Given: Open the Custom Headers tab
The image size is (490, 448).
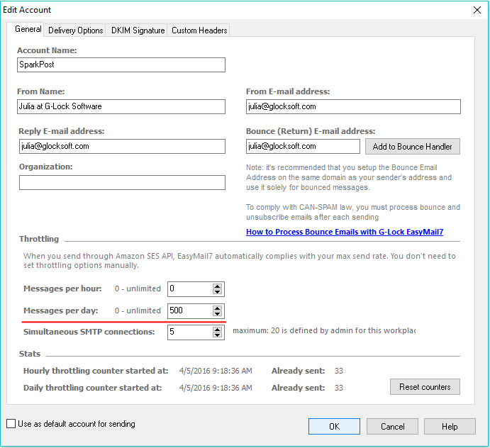Looking at the screenshot, I should point(199,30).
